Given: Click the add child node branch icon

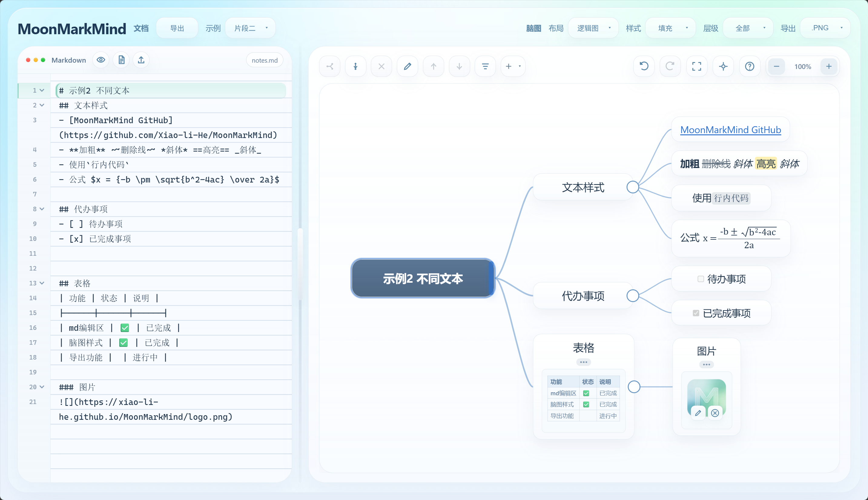Looking at the screenshot, I should tap(330, 66).
